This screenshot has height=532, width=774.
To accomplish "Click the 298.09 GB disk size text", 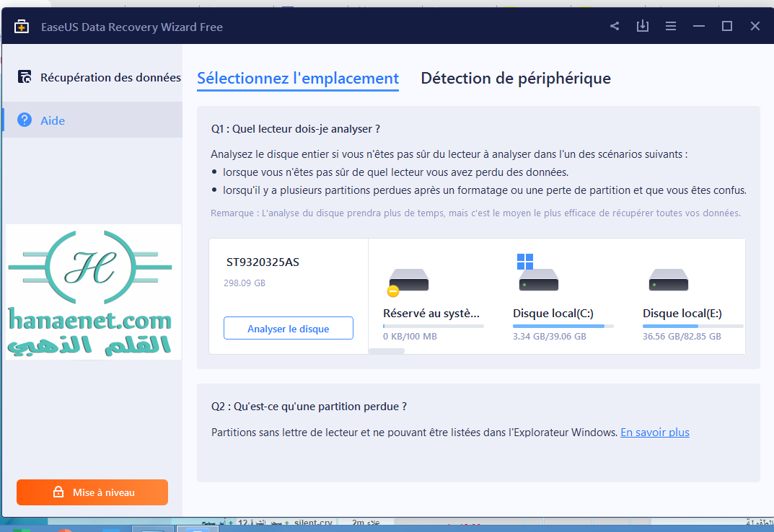I will [245, 283].
